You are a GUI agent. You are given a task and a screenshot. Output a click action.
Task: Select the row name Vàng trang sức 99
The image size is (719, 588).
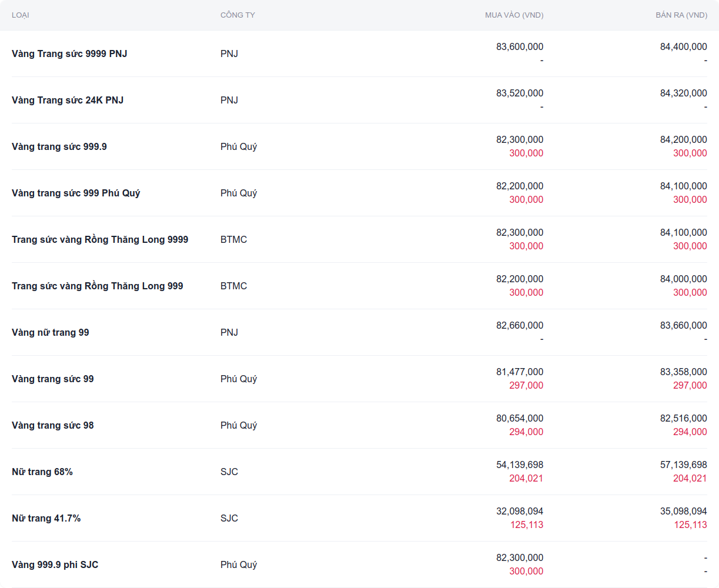point(53,379)
